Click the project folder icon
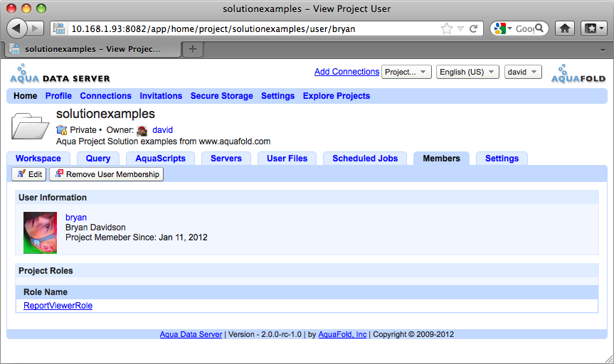This screenshot has width=614, height=364. 30,126
